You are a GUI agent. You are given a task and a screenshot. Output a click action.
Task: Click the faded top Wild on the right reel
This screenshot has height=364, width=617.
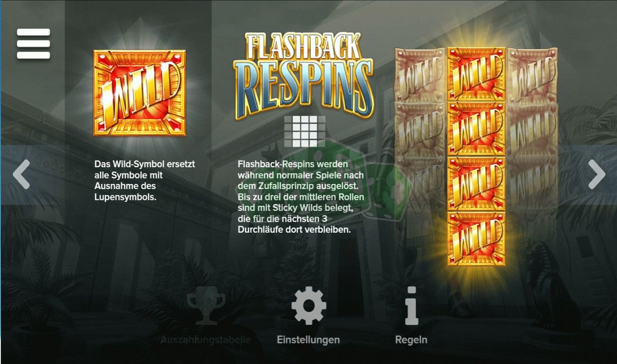click(x=532, y=75)
